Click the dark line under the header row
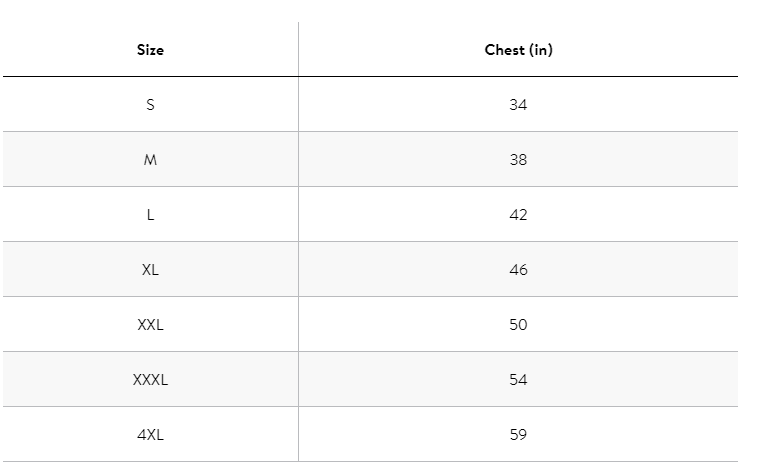 click(370, 76)
